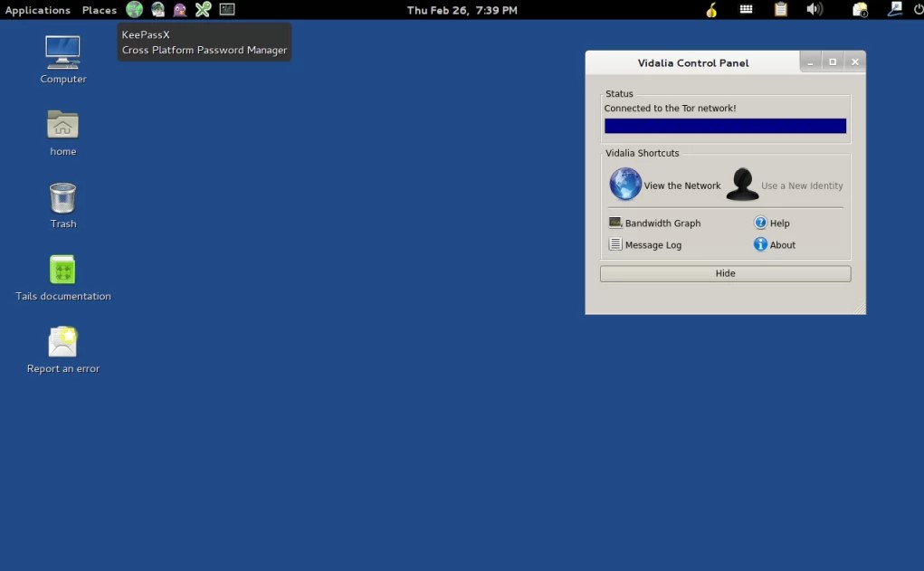
Task: Close the Vidalia Control Panel window
Action: coord(855,62)
